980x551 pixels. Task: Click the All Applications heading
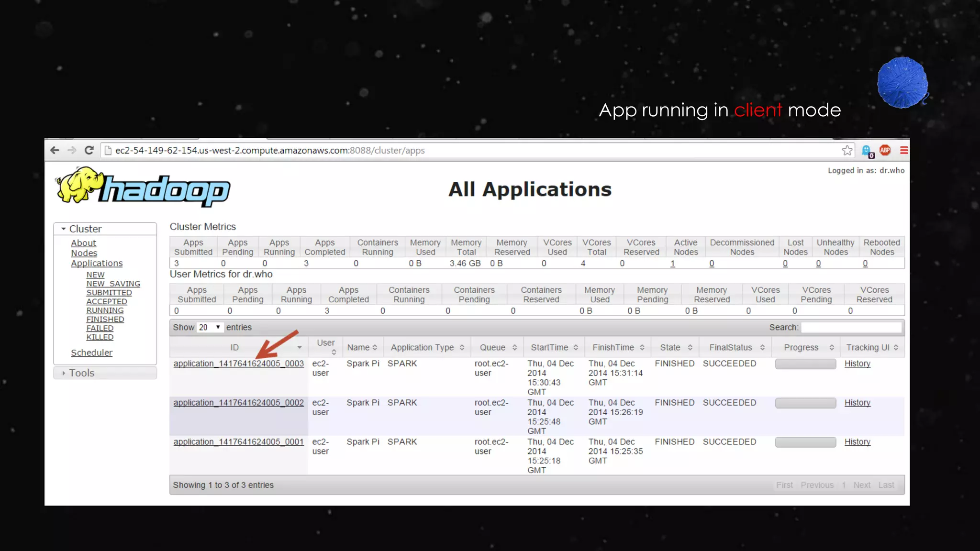[x=530, y=189]
